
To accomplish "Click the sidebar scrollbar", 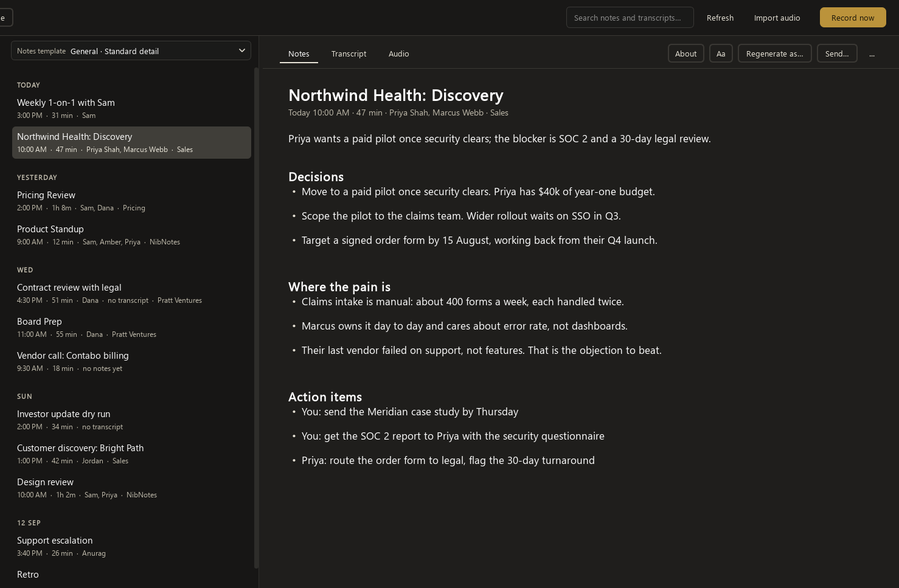I will coord(256,317).
